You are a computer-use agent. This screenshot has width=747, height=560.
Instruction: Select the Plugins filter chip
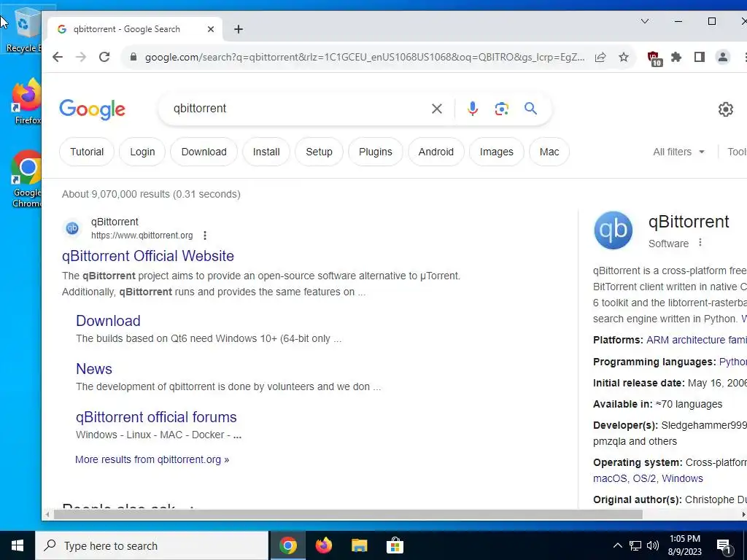click(x=376, y=152)
